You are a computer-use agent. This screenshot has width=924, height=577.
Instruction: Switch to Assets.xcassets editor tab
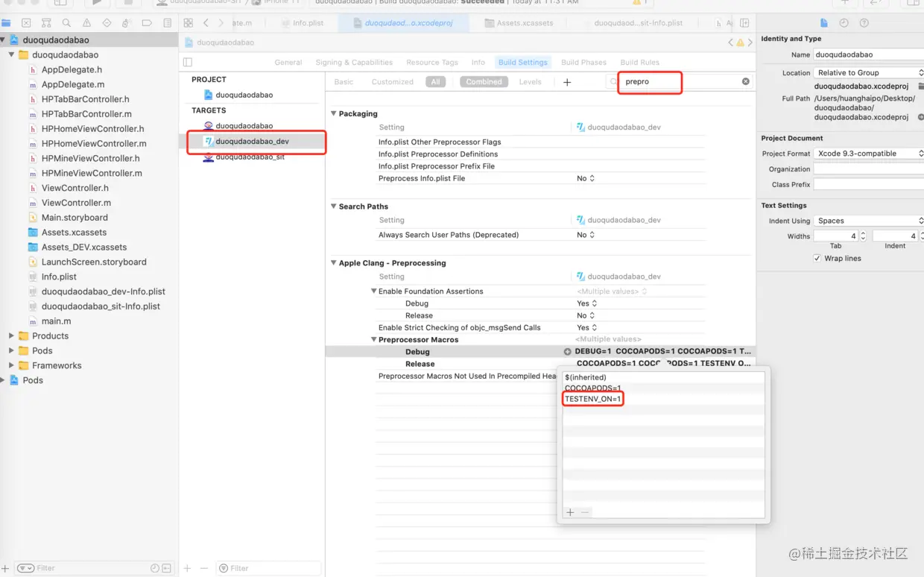[519, 23]
